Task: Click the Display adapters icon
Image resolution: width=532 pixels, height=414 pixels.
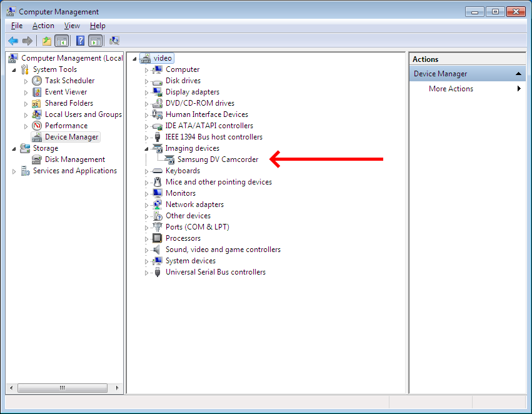Action: 158,92
